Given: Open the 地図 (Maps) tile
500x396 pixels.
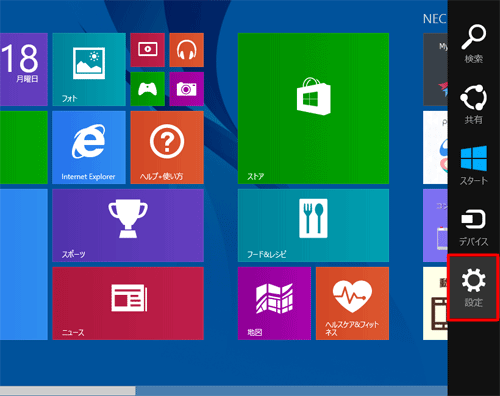Looking at the screenshot, I should [274, 303].
